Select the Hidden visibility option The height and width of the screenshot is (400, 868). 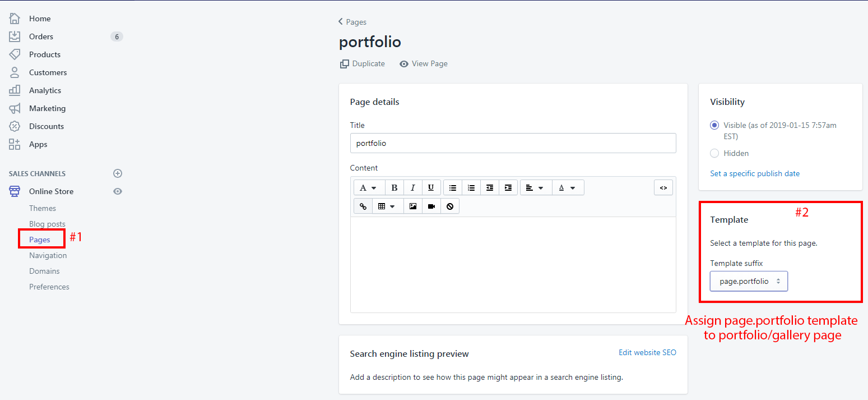714,153
